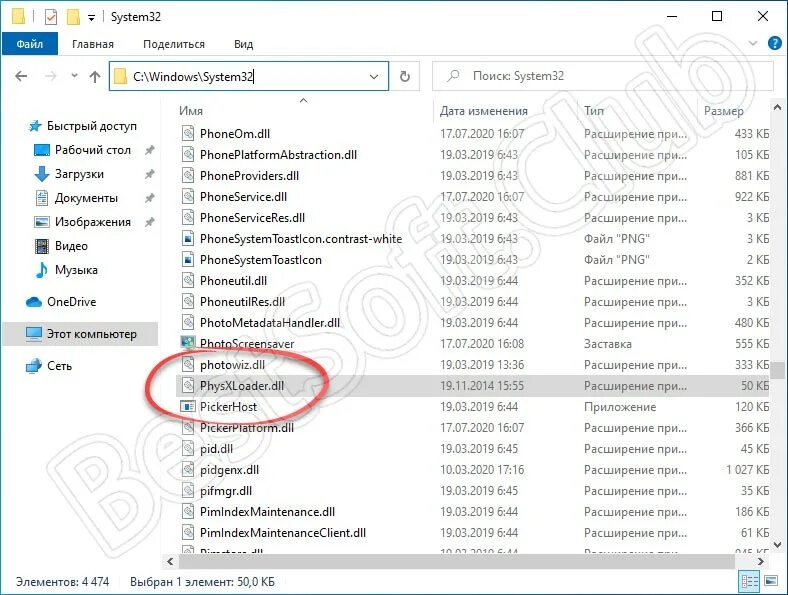Click the horizontal scrollbar left arrow

[170, 561]
